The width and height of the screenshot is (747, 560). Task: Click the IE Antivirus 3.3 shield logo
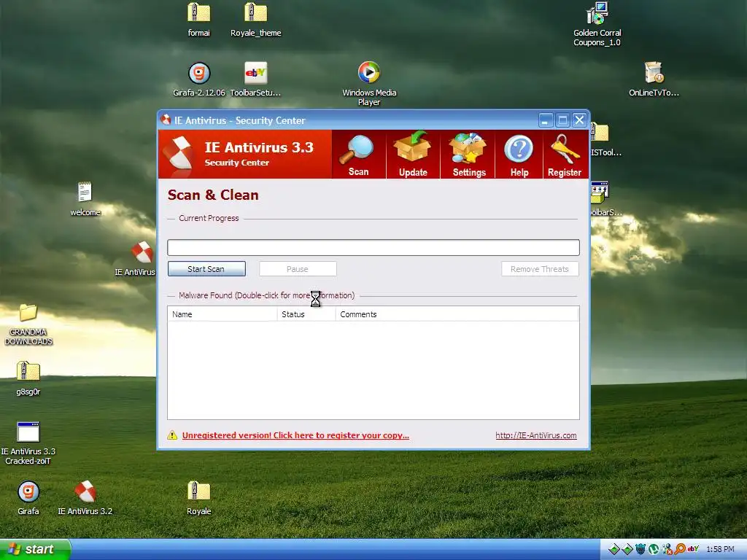[178, 153]
